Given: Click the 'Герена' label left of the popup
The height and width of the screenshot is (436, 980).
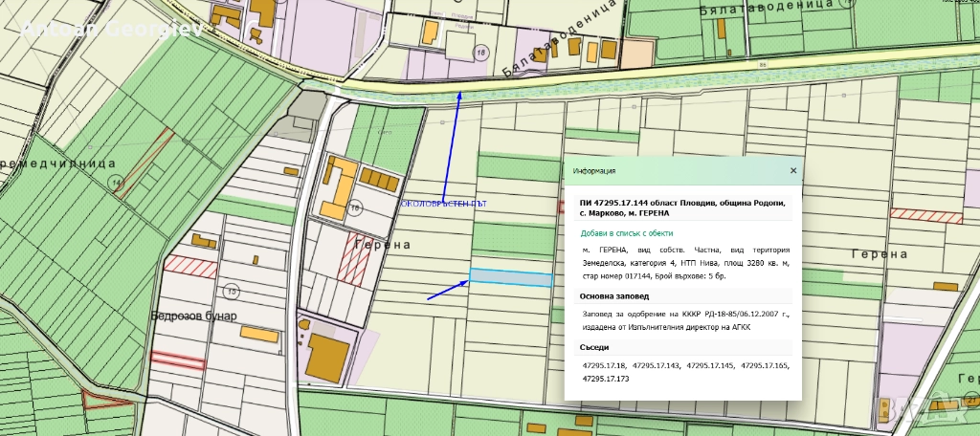Looking at the screenshot, I should tap(382, 245).
